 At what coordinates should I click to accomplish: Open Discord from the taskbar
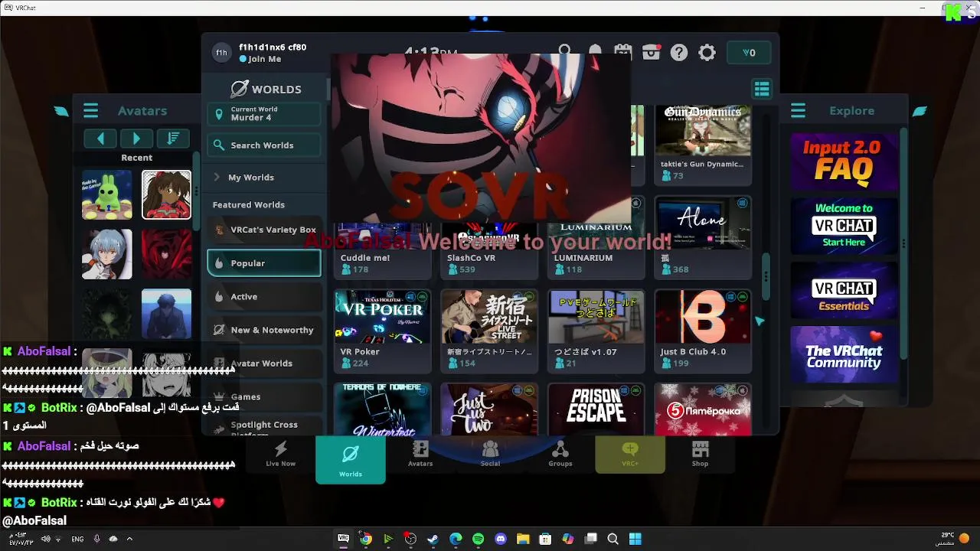(501, 539)
